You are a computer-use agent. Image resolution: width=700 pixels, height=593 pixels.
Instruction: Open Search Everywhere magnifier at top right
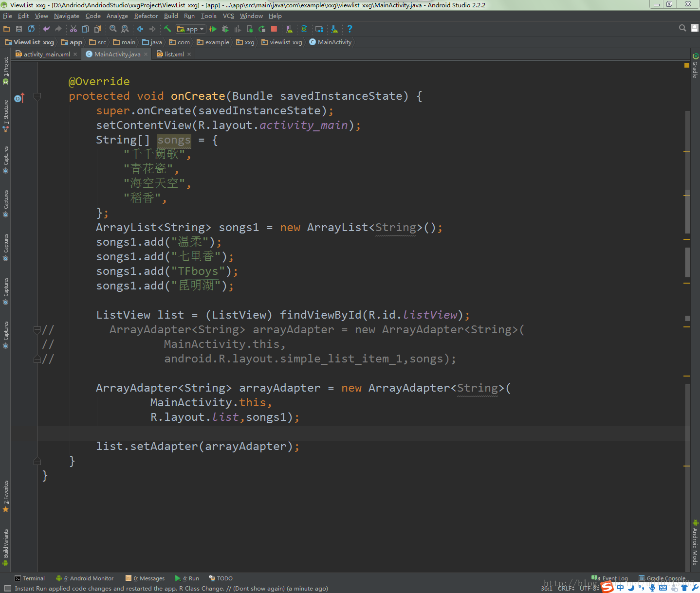682,28
